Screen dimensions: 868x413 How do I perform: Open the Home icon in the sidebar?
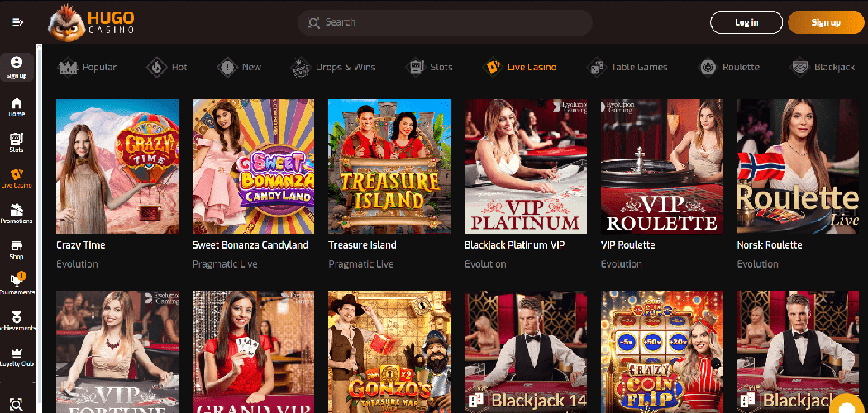(17, 107)
